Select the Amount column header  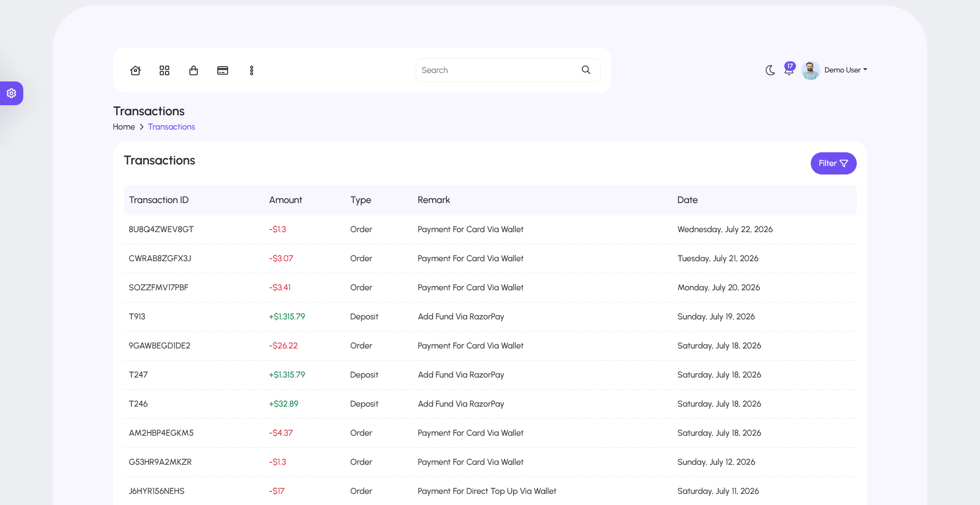[286, 200]
